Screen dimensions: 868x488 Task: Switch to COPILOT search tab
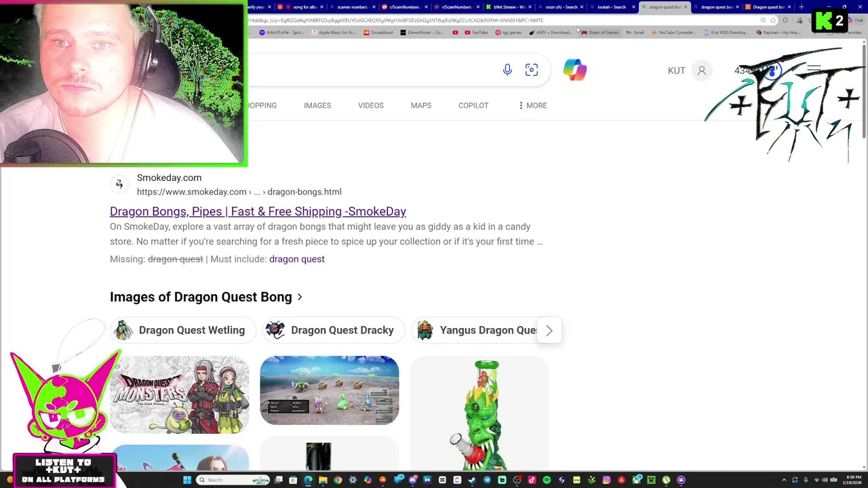pyautogui.click(x=473, y=105)
